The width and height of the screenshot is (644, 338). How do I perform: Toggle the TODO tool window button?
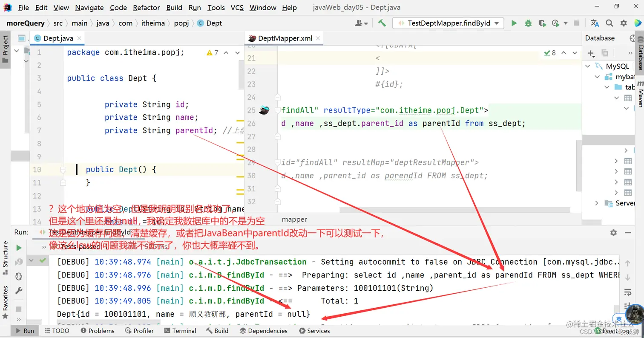click(x=57, y=330)
